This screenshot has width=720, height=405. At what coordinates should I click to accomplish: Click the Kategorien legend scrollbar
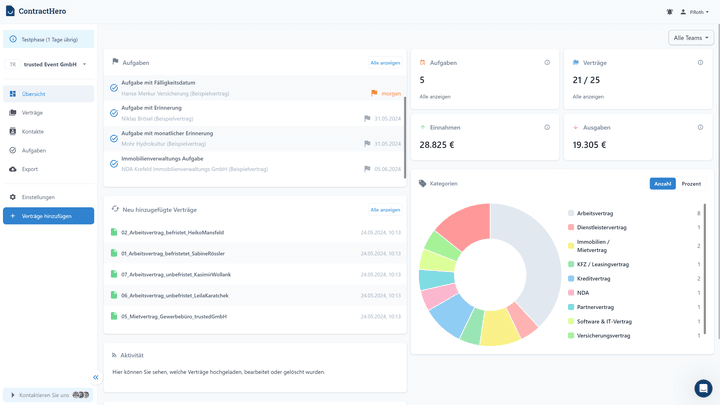coord(704,269)
